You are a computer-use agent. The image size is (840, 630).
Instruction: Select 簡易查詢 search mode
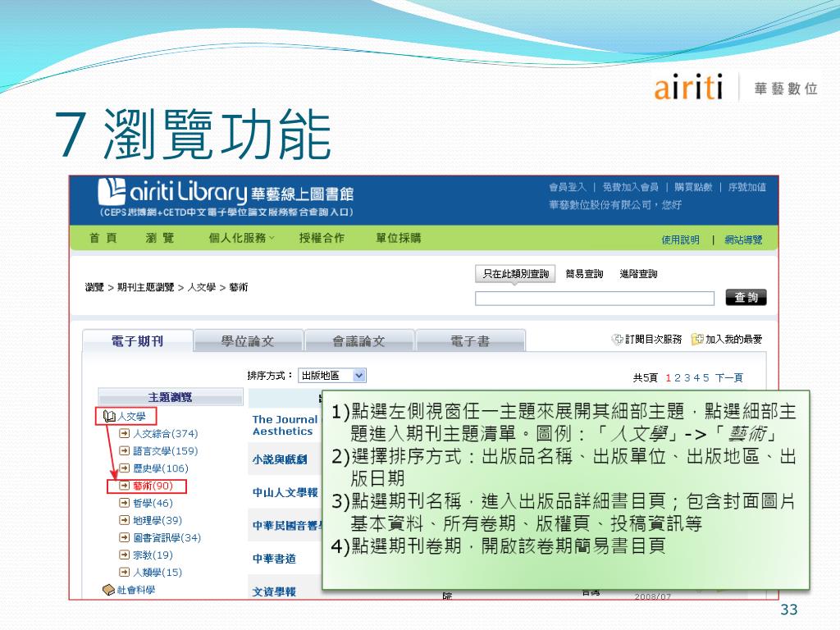584,274
